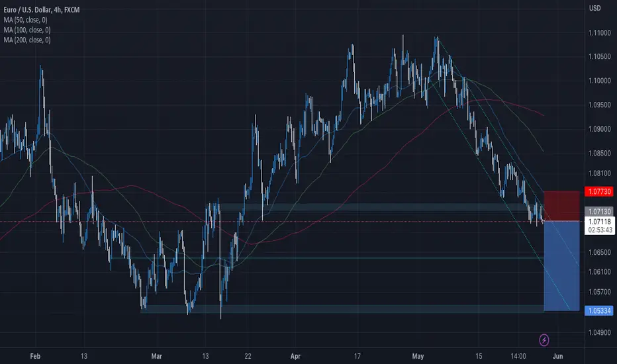The height and width of the screenshot is (364, 617).
Task: Select the blue profit zone of short position
Action: click(x=561, y=266)
